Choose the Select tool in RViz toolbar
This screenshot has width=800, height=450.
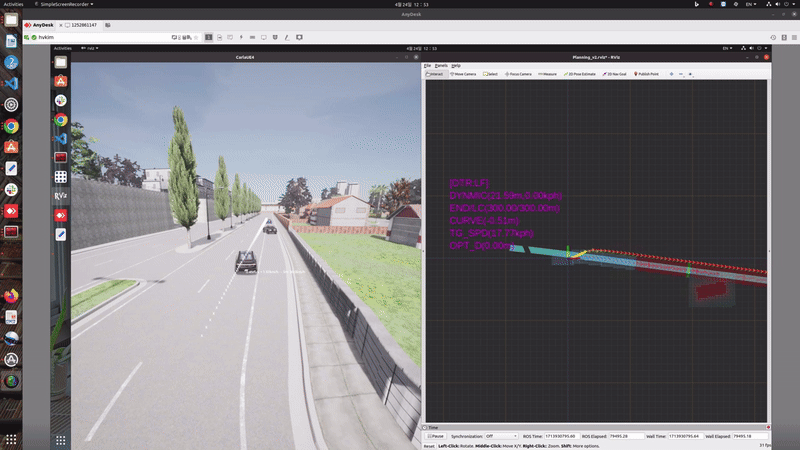click(490, 74)
